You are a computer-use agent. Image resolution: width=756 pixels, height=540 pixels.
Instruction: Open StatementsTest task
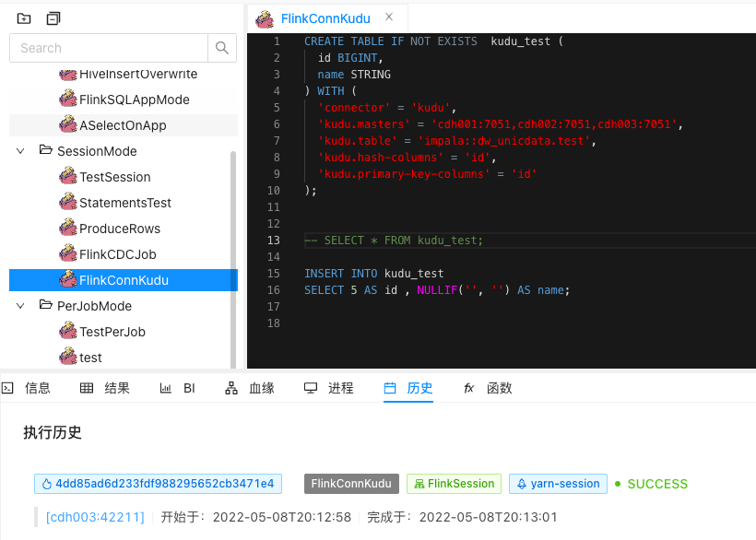tap(124, 203)
